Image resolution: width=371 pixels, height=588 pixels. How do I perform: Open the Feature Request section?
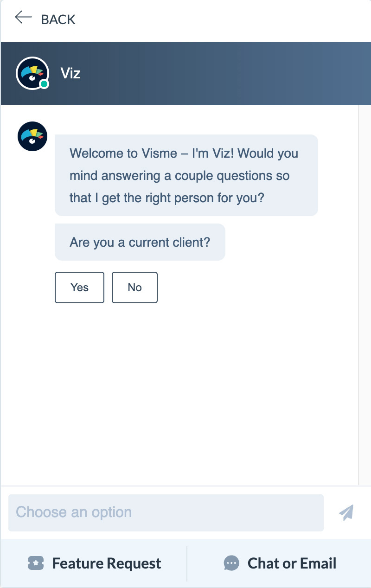[95, 563]
